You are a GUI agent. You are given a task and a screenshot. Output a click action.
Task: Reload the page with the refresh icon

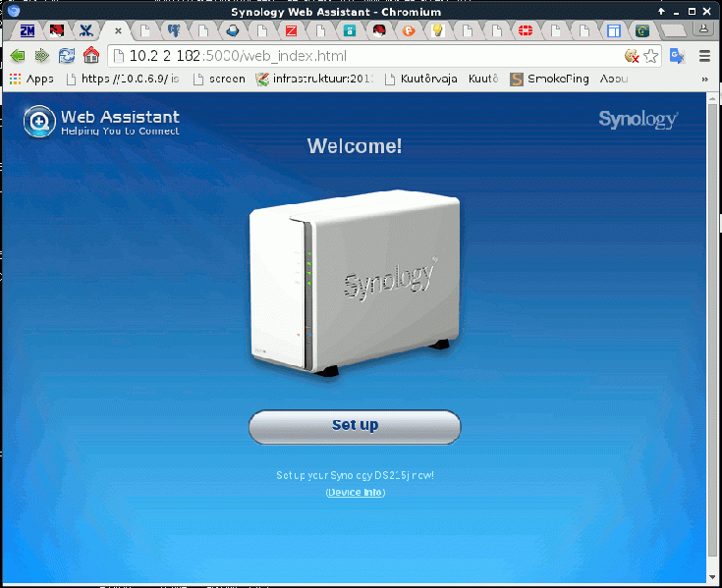click(67, 56)
